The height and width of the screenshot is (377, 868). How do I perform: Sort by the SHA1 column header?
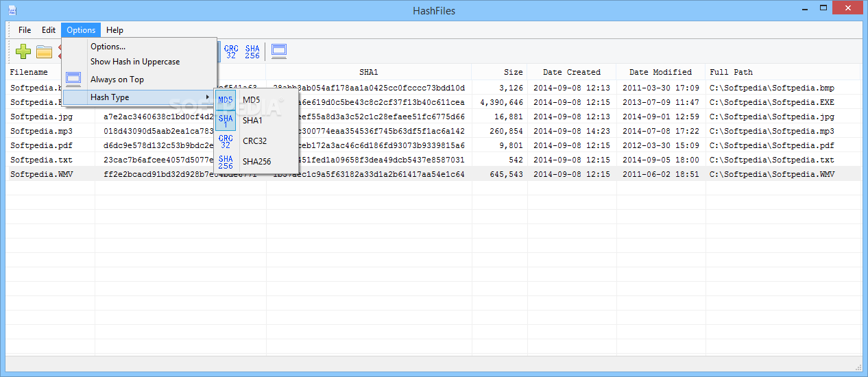click(369, 72)
